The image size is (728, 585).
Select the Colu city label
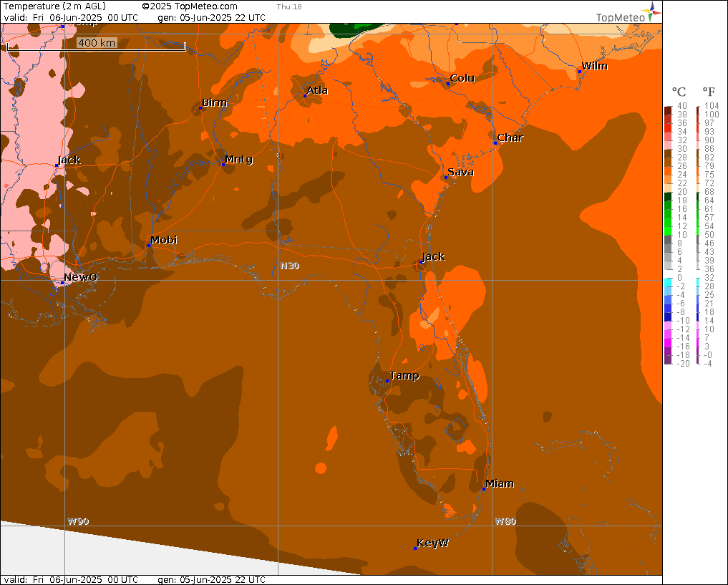click(462, 78)
